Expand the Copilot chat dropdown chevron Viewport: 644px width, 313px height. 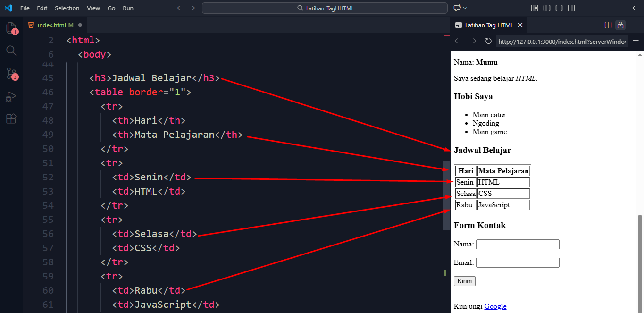click(x=465, y=8)
